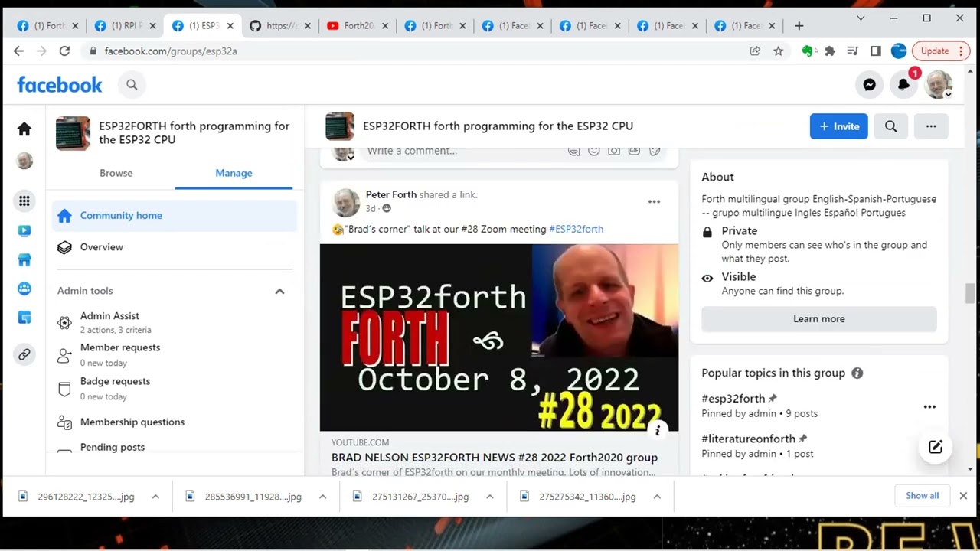Open the group header more options menu
Image resolution: width=980 pixels, height=551 pixels.
pyautogui.click(x=931, y=126)
